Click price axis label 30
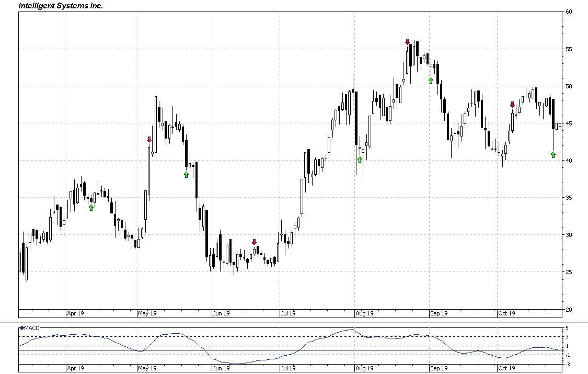This screenshot has height=374, width=588. [569, 235]
